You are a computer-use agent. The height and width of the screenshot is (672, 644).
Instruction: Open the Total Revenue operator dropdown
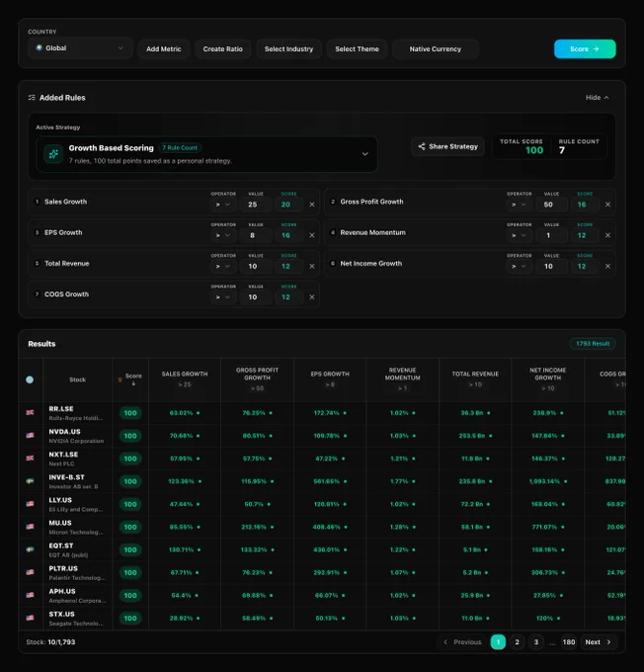[223, 267]
